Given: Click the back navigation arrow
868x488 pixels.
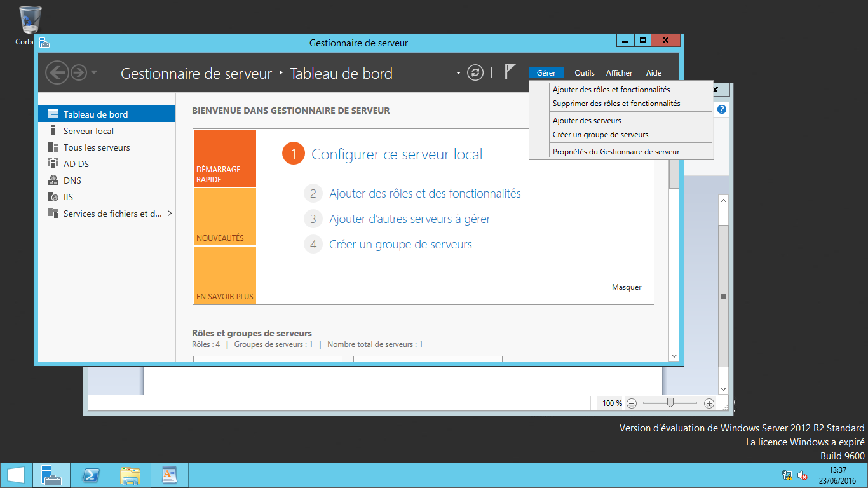Looking at the screenshot, I should (x=57, y=72).
